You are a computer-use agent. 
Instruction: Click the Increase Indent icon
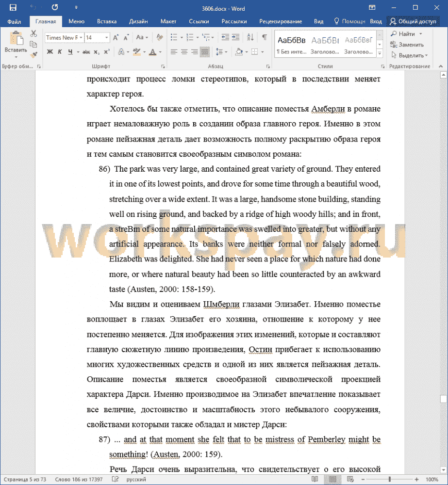pos(235,37)
